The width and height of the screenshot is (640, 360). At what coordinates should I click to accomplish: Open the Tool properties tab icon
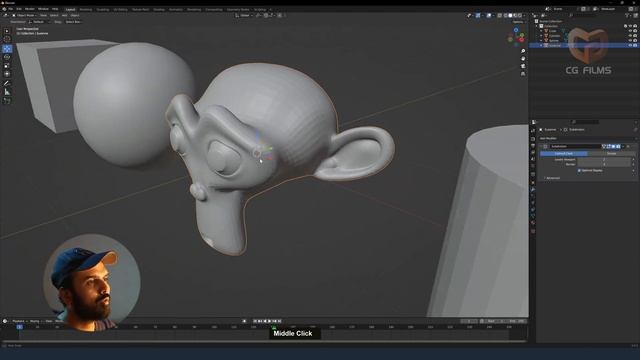[533, 131]
